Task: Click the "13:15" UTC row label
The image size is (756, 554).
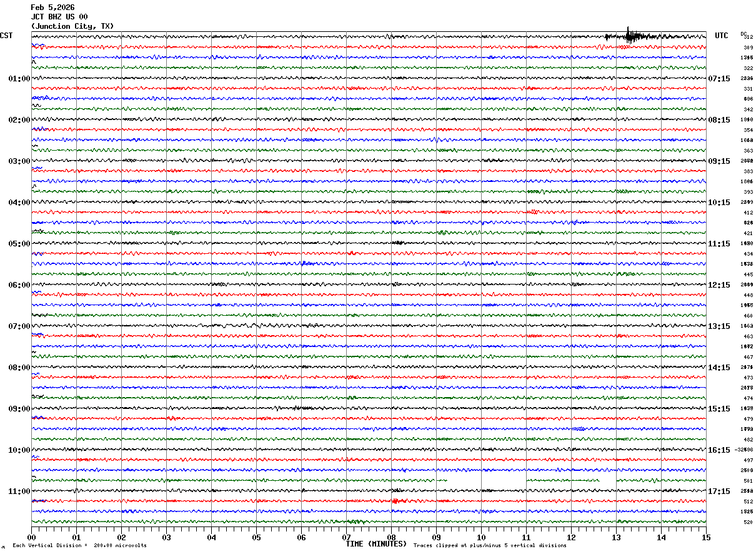Action: 719,326
